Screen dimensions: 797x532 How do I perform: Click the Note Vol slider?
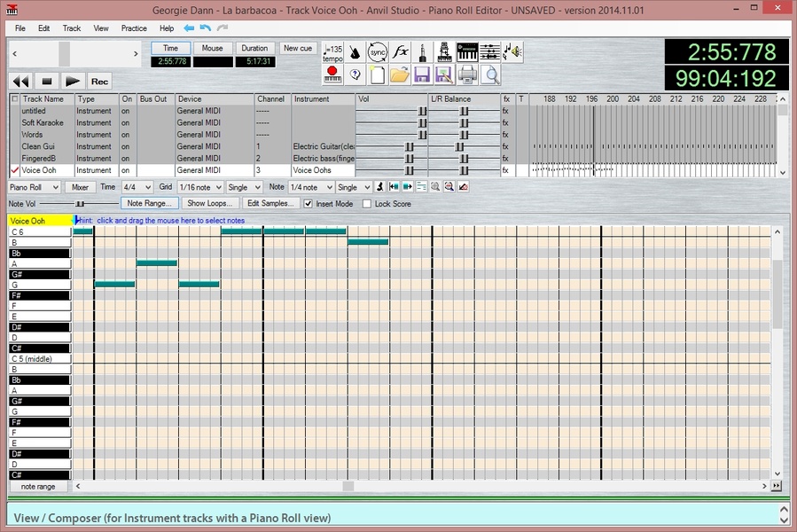tap(80, 204)
